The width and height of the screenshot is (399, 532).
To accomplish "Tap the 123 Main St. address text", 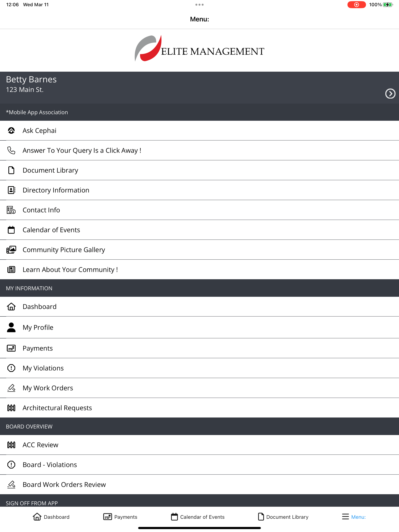I will point(25,90).
